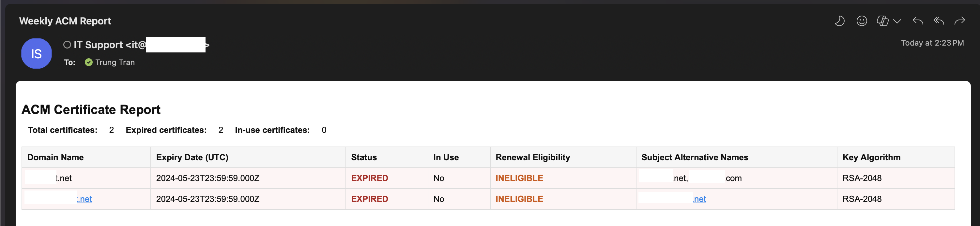Image resolution: width=980 pixels, height=226 pixels.
Task: Click the Expiry Date (UTC) column header
Action: pyautogui.click(x=192, y=157)
